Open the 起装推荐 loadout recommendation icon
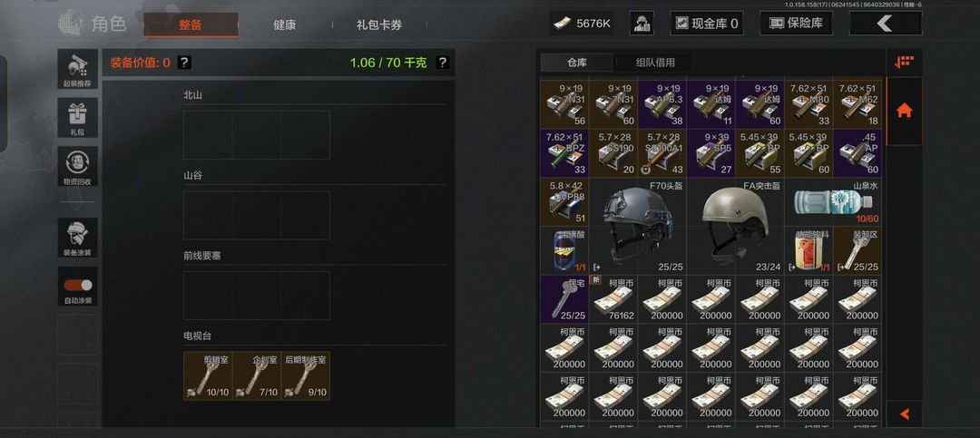Image resolution: width=980 pixels, height=438 pixels. [77, 69]
